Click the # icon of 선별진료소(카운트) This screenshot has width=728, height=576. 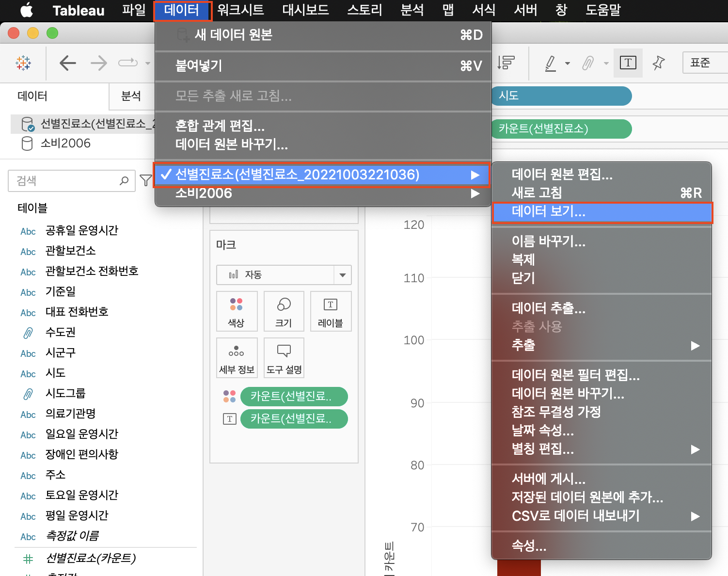click(28, 559)
